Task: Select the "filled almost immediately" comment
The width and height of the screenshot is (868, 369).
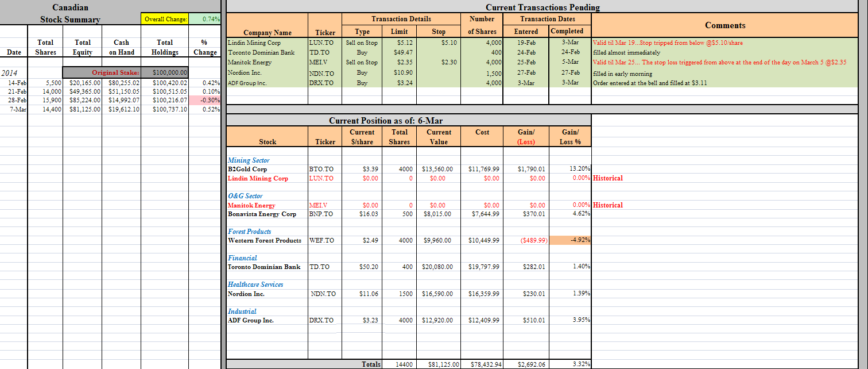Action: point(626,52)
